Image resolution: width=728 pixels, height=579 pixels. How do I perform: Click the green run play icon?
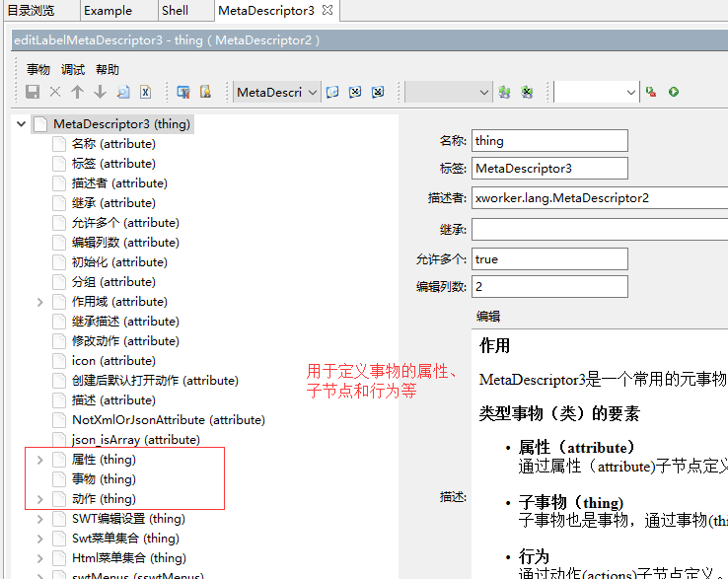point(674,92)
